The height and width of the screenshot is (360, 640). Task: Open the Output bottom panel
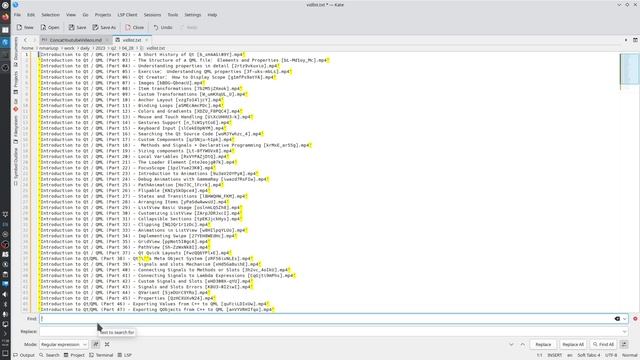click(24, 355)
